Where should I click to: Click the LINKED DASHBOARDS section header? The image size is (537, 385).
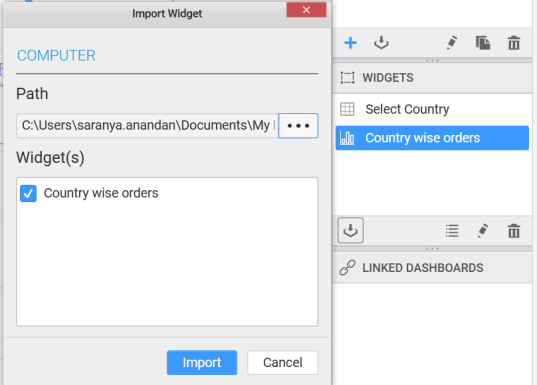coord(432,268)
